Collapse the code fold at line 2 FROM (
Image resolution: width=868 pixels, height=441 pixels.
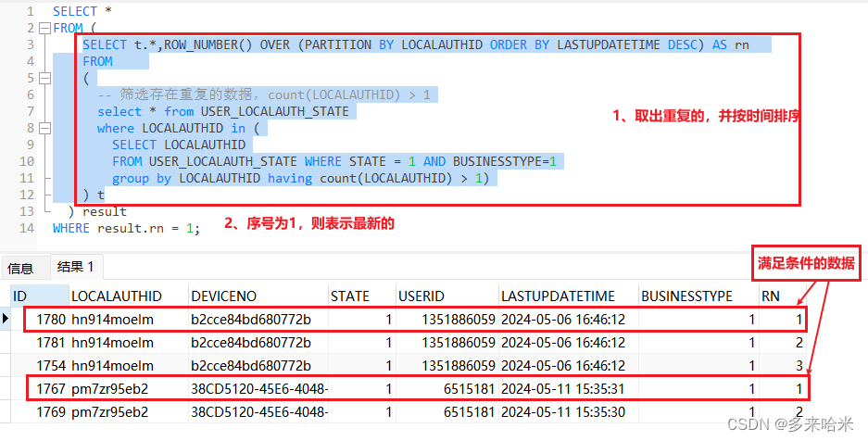[44, 28]
